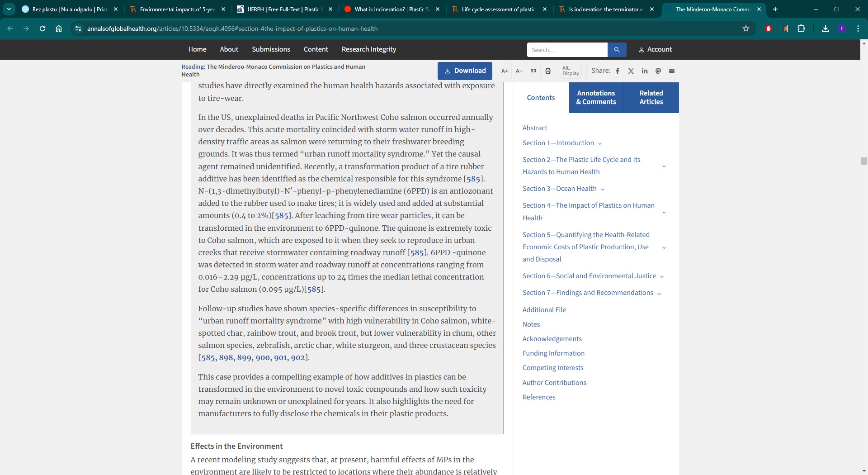Go to Competing Interests section
This screenshot has width=868, height=475.
[553, 368]
